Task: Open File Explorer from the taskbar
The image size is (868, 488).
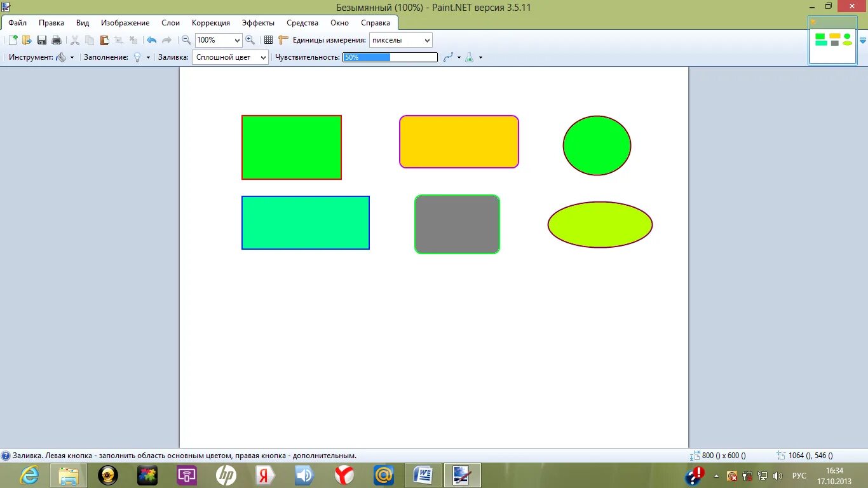Action: point(69,475)
